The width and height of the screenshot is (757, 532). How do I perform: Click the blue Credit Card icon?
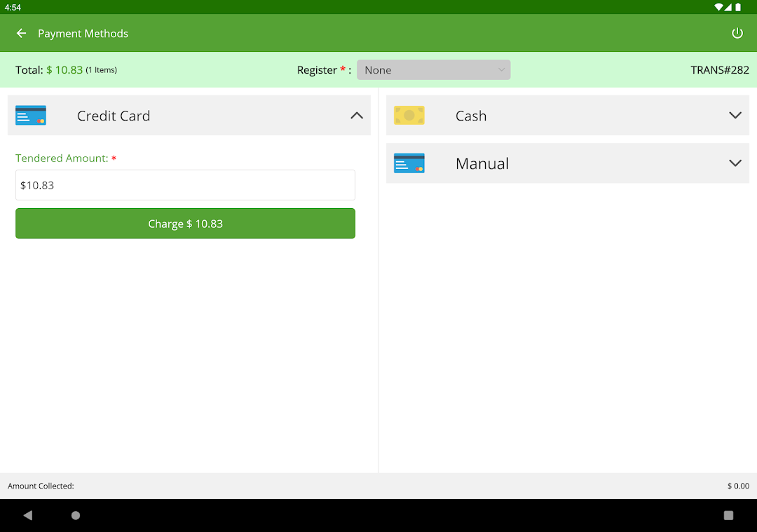31,116
